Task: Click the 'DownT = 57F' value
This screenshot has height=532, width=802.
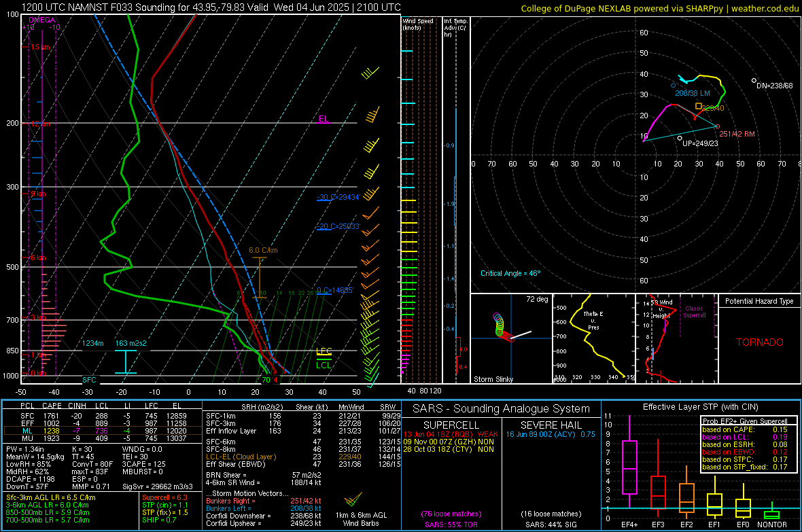Action: [27, 486]
